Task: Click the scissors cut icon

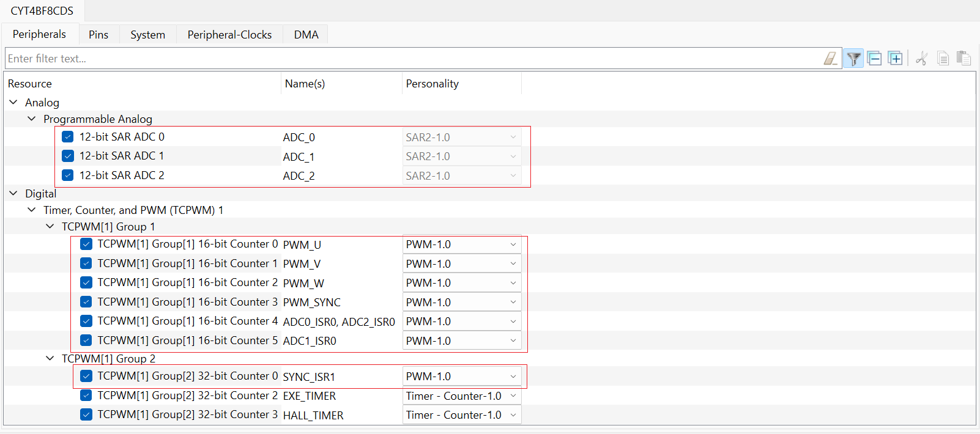Action: tap(922, 59)
